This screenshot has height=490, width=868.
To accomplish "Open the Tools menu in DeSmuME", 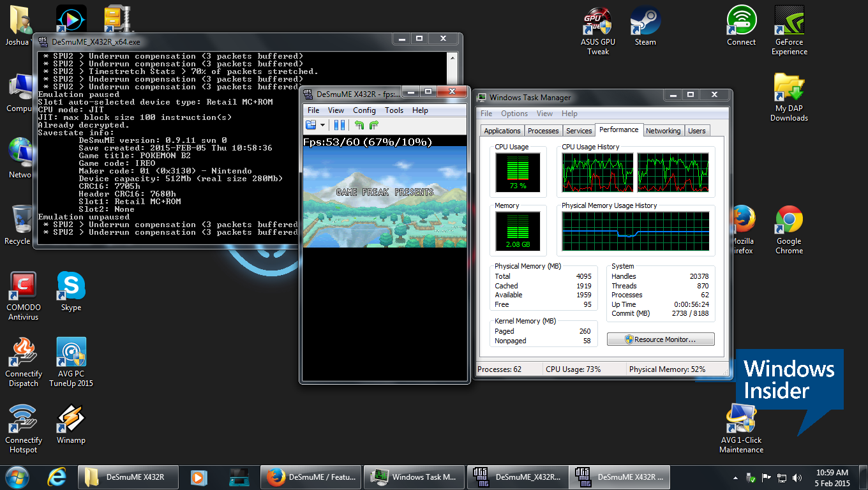I will (394, 110).
